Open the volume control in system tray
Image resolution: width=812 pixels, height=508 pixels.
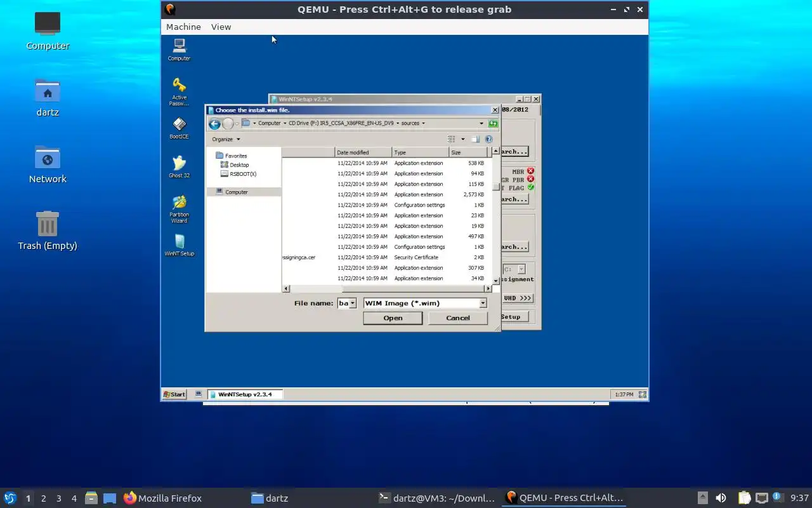tap(721, 498)
